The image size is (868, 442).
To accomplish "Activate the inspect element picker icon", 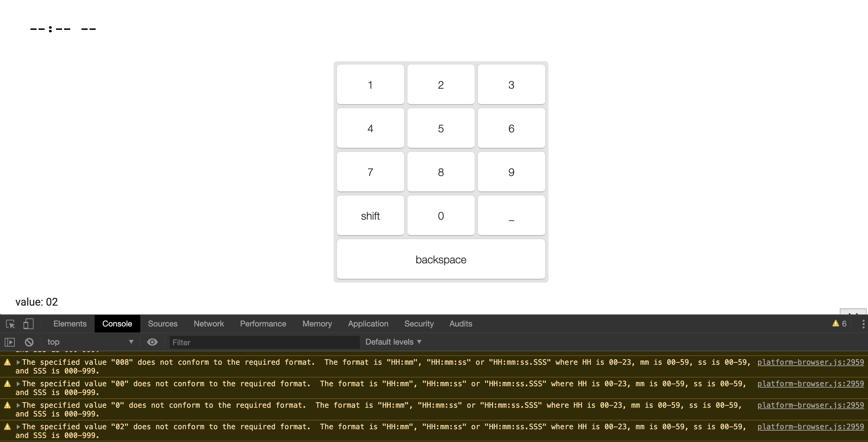I will pos(10,324).
